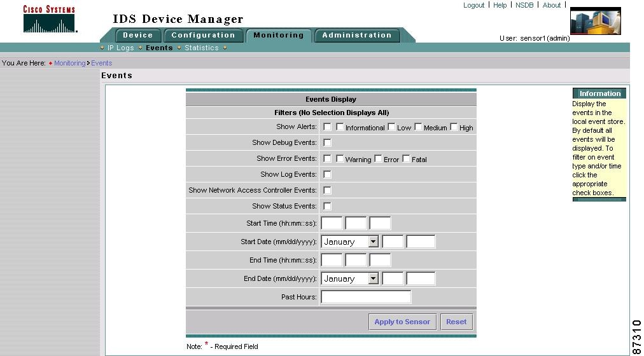Check the Fatal error events checkbox

pos(406,158)
